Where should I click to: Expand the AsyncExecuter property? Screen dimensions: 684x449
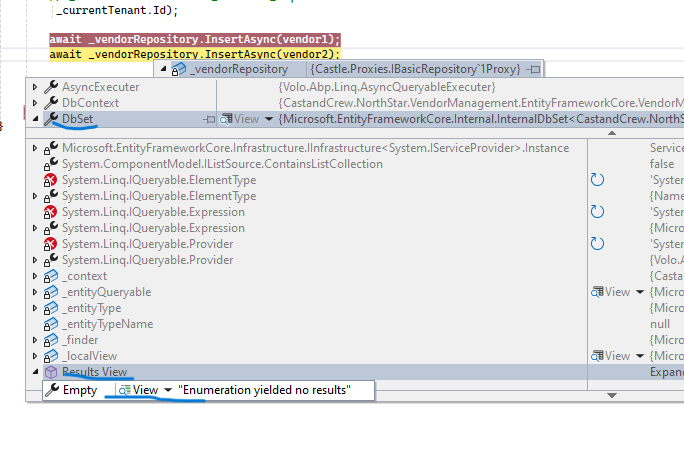pos(37,87)
